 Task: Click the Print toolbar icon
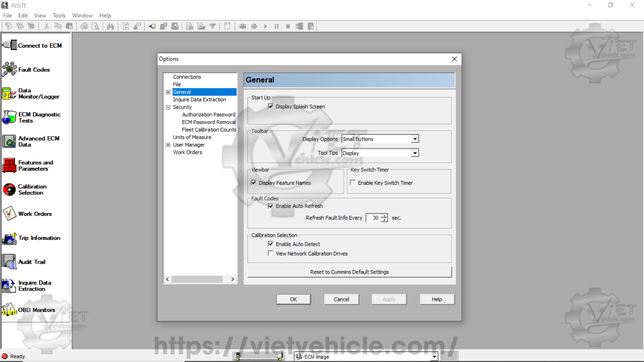[84, 26]
